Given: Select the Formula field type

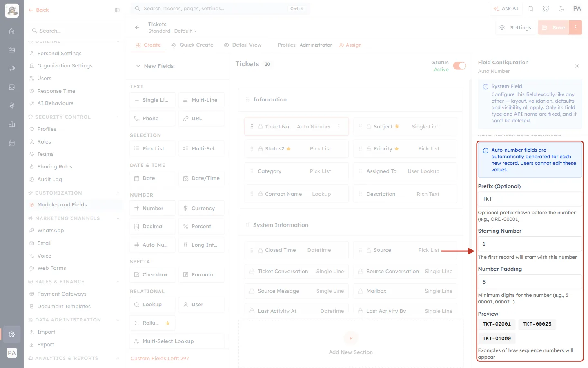Looking at the screenshot, I should point(201,275).
